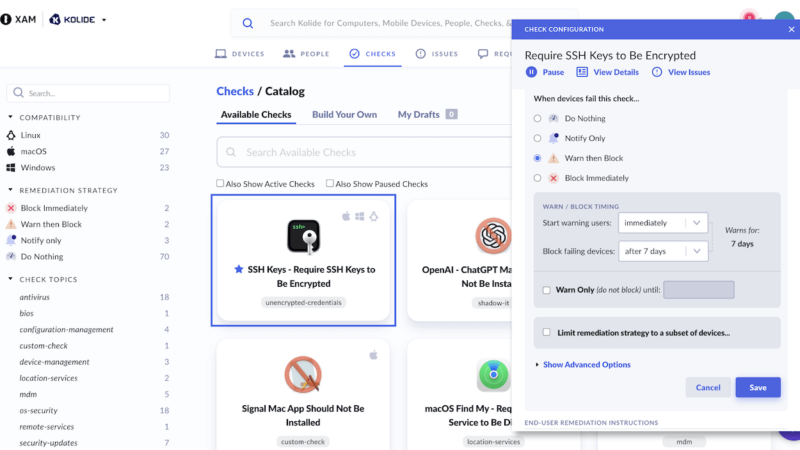800x450 pixels.
Task: Open the My Drafts tab
Action: pyautogui.click(x=427, y=114)
